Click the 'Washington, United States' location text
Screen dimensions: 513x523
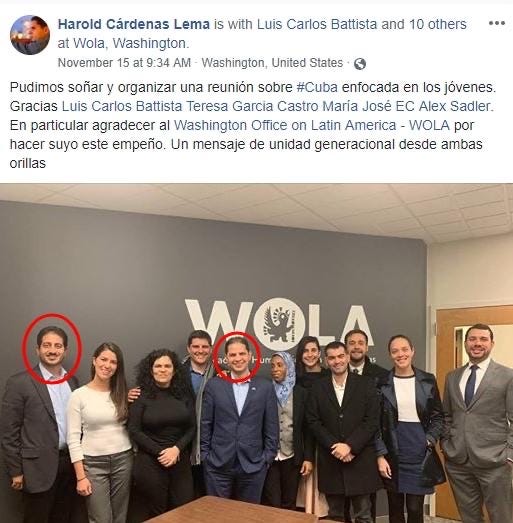(272, 63)
